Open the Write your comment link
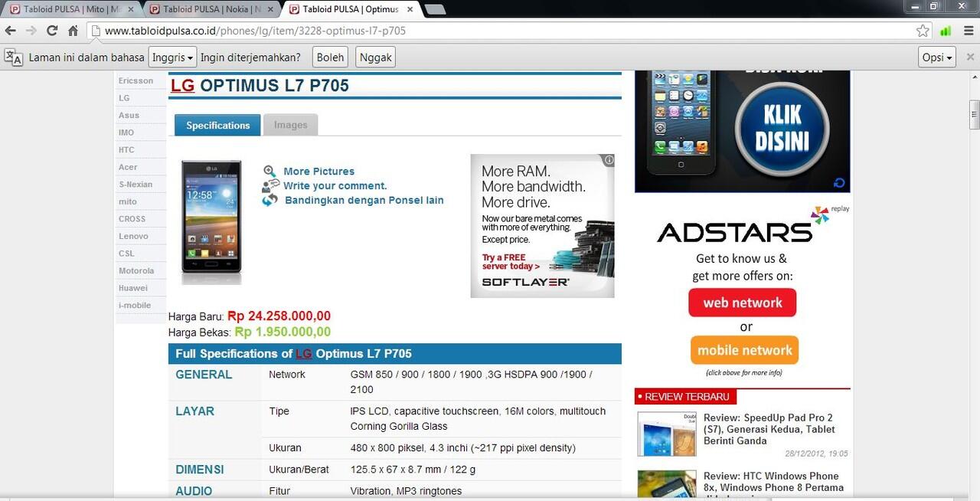The width and height of the screenshot is (980, 501). click(x=335, y=185)
